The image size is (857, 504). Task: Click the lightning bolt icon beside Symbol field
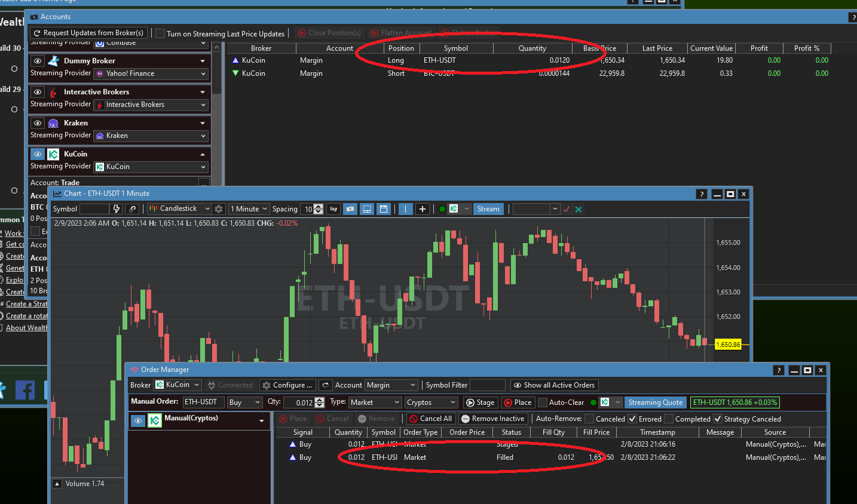[x=117, y=209]
